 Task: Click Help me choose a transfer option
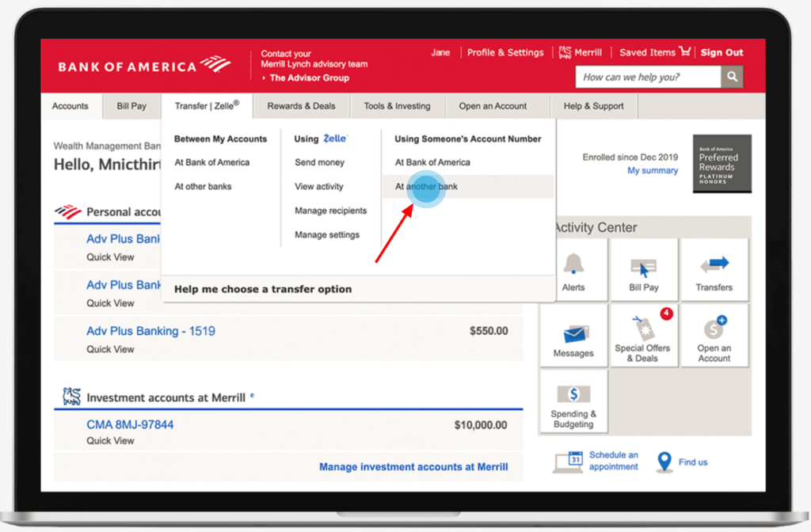point(263,289)
